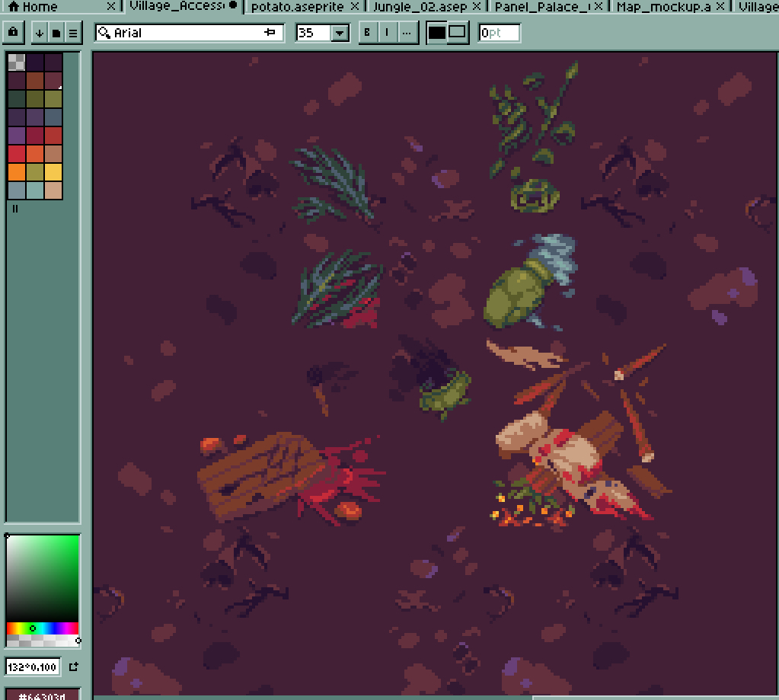Screen dimensions: 779x700
Task: Open the palette options hamburger menu
Action: click(x=72, y=34)
